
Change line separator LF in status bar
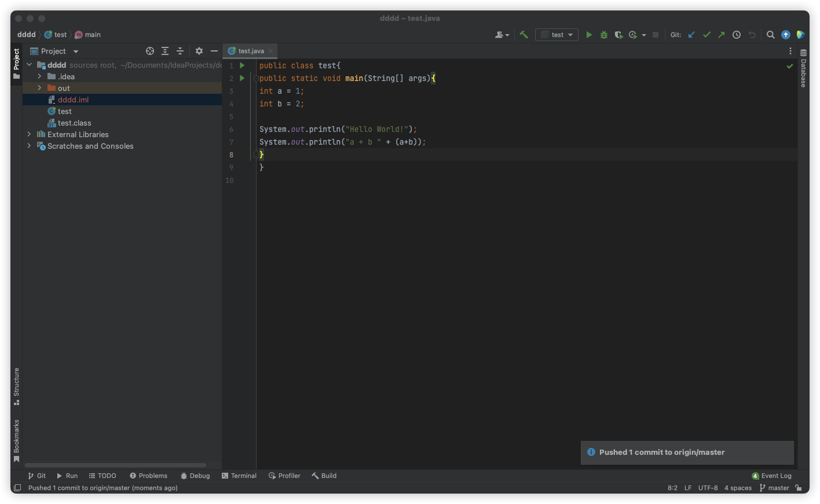688,488
